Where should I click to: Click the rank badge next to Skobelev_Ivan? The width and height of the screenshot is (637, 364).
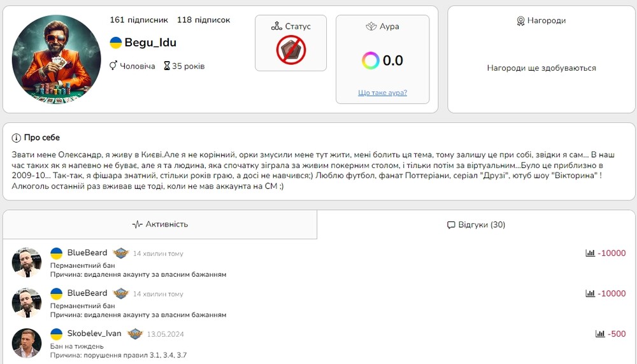[134, 333]
